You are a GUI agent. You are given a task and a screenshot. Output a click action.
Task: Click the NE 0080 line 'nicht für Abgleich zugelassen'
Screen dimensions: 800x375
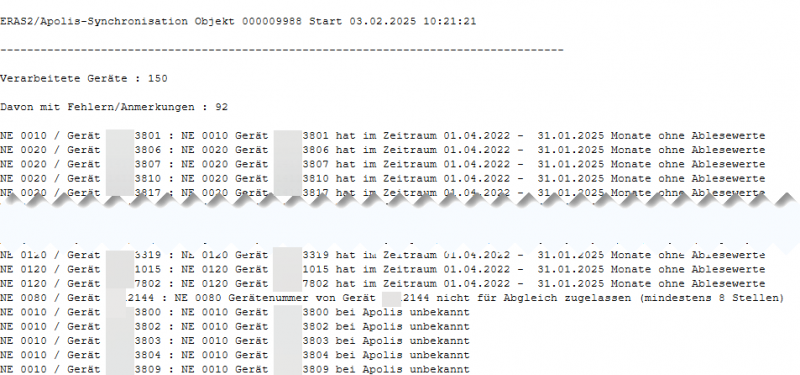coord(392,298)
